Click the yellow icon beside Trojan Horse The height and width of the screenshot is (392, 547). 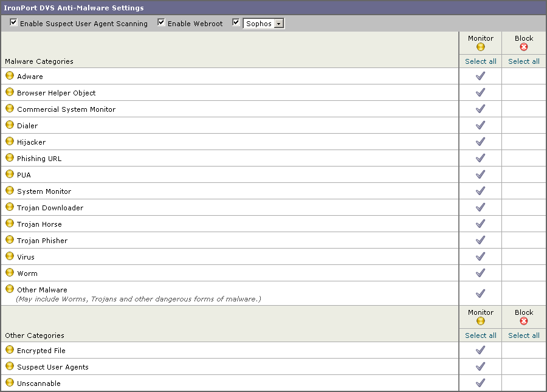(x=10, y=223)
